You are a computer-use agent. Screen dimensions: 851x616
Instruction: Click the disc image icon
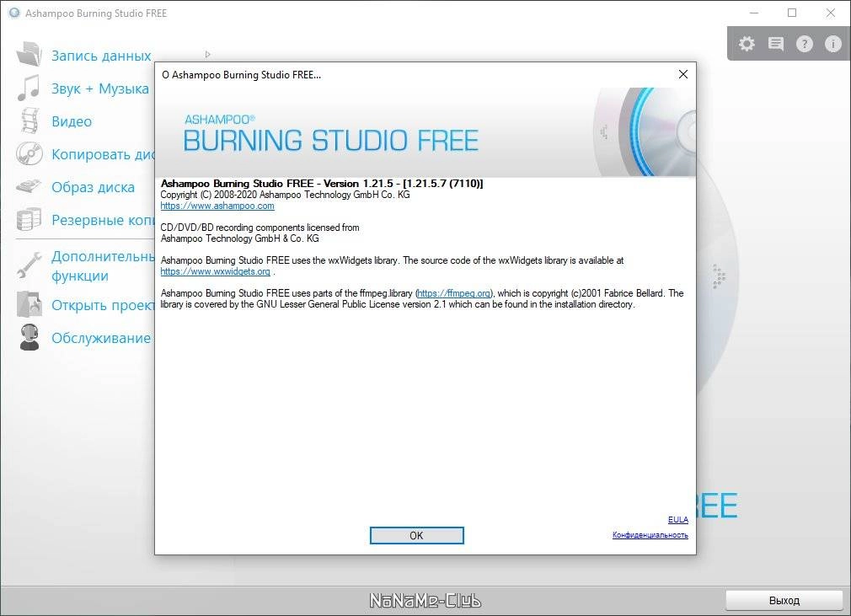click(x=29, y=187)
